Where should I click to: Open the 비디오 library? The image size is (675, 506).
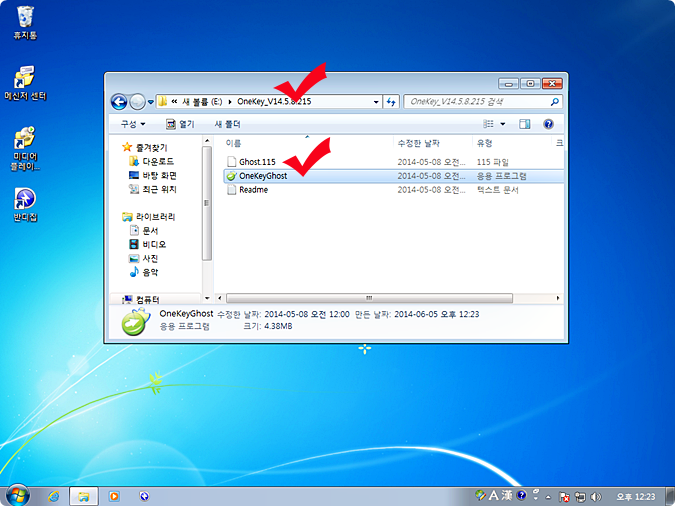[148, 244]
